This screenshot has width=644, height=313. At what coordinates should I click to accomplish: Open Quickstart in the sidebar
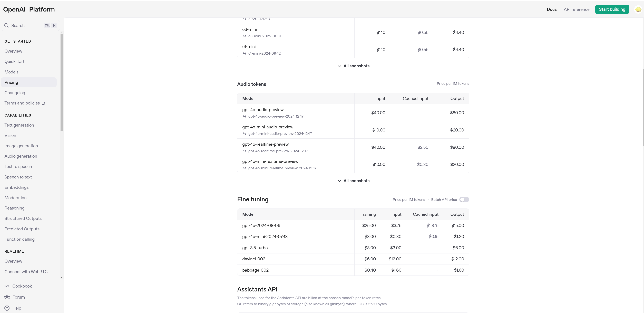pos(15,62)
